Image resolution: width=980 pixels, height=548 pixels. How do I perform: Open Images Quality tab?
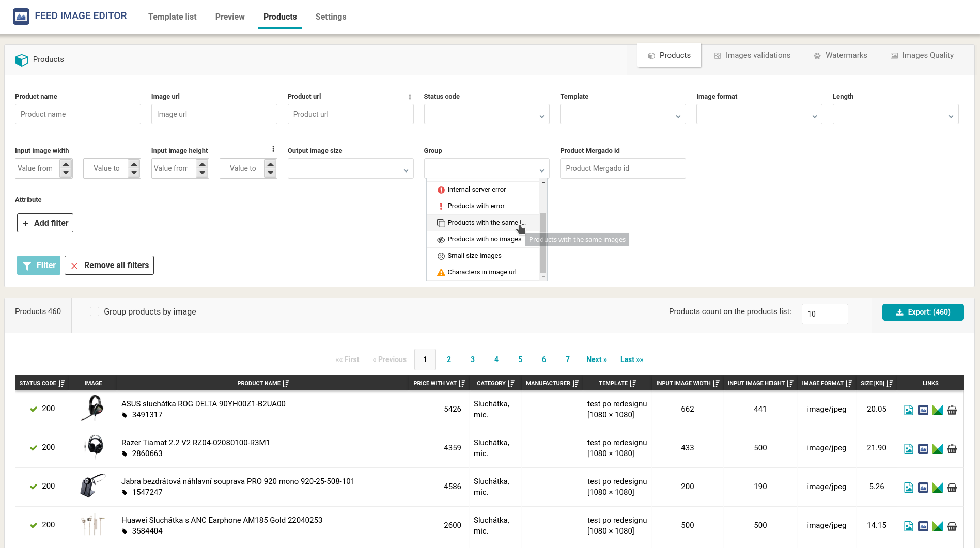click(922, 55)
